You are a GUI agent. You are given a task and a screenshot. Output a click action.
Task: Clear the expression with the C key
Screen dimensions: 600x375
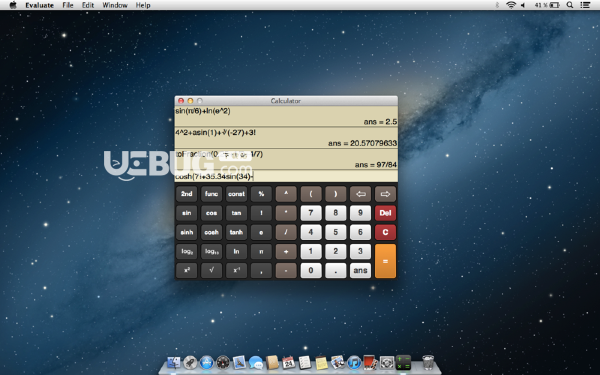(x=385, y=232)
